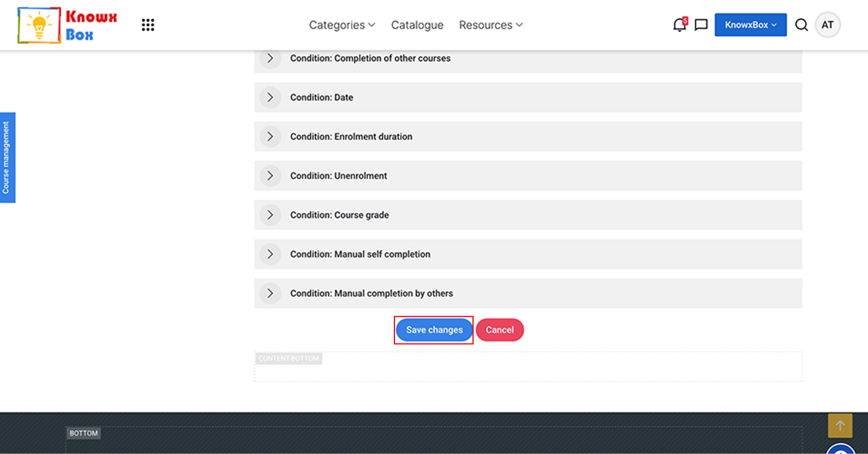
Task: Open the Course management side tab
Action: pyautogui.click(x=7, y=158)
